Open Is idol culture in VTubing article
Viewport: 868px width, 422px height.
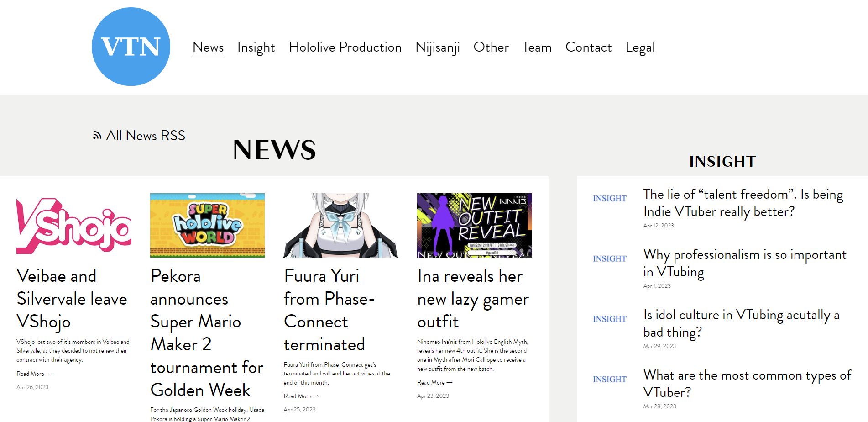coord(741,323)
